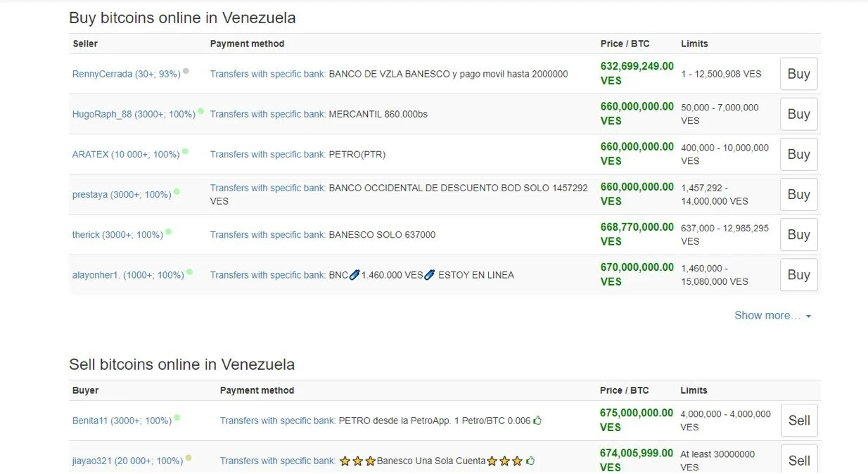Click Buy on alayonher1.'s BNC offer

tap(798, 275)
